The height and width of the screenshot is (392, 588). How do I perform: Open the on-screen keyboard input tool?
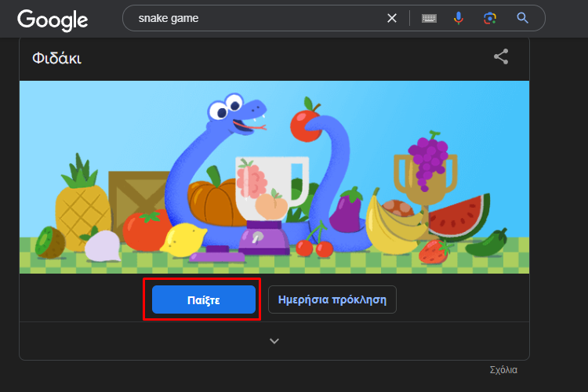[x=429, y=18]
